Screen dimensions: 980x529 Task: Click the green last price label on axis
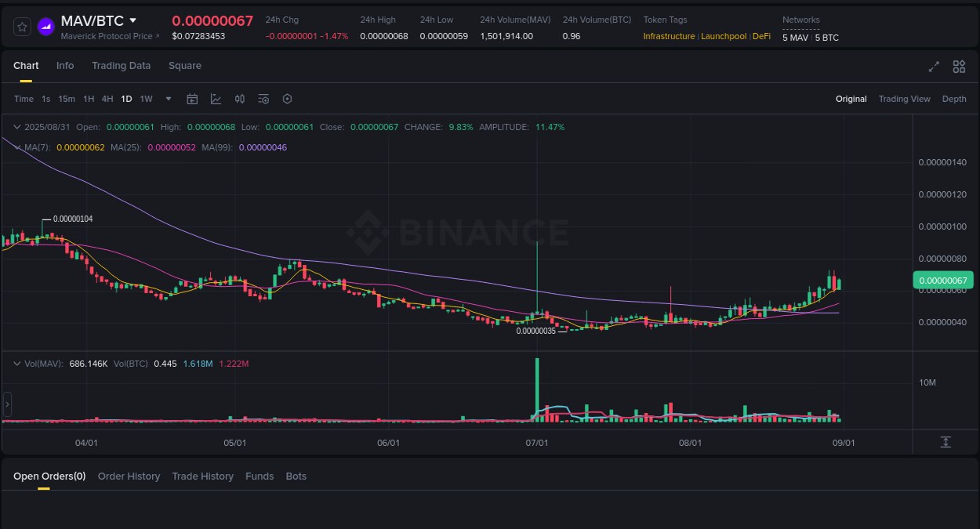click(942, 280)
